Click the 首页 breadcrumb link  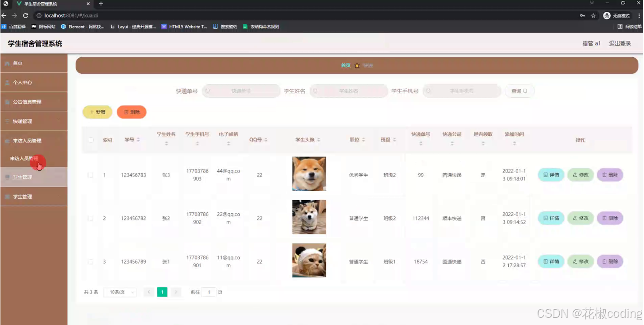pos(346,65)
